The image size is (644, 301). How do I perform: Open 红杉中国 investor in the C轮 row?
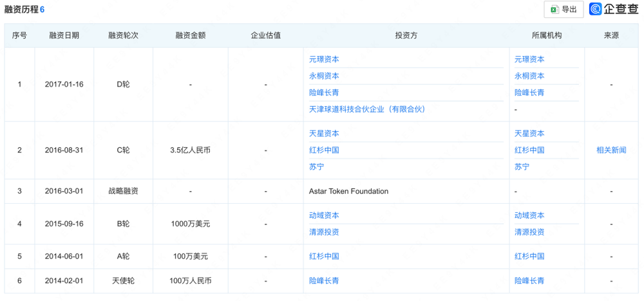(324, 150)
